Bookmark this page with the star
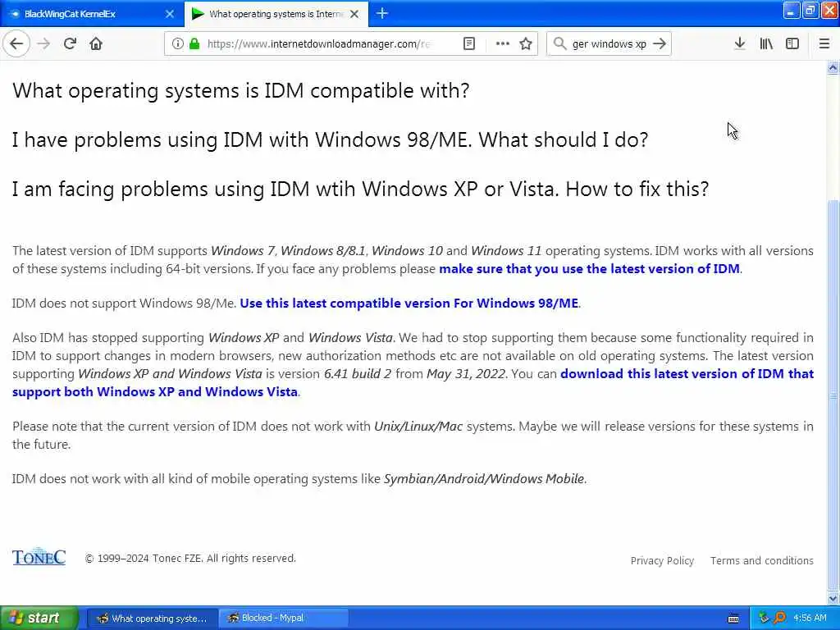 click(526, 44)
